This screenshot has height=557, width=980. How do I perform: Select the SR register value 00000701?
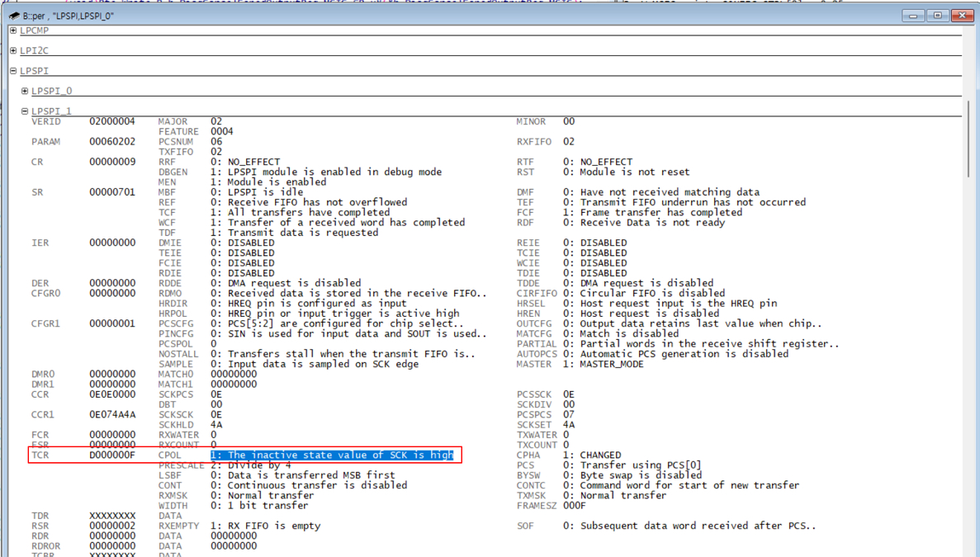coord(113,191)
